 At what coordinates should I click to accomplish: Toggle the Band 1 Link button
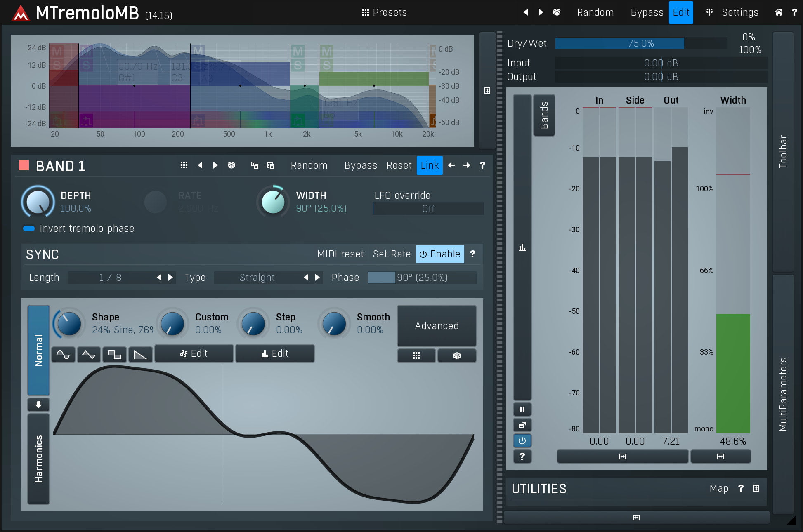(x=430, y=165)
